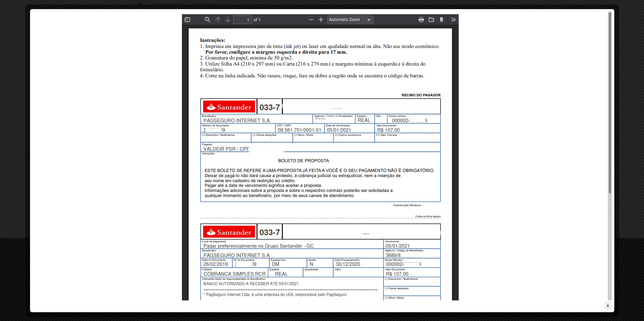Click the Santander logo in the payer receipt

229,107
